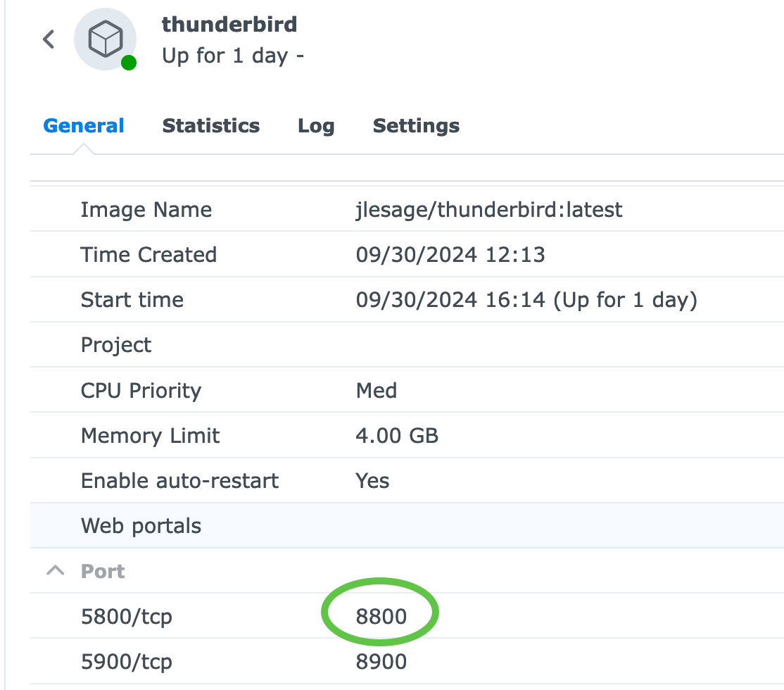Open the Log tab

(x=316, y=126)
